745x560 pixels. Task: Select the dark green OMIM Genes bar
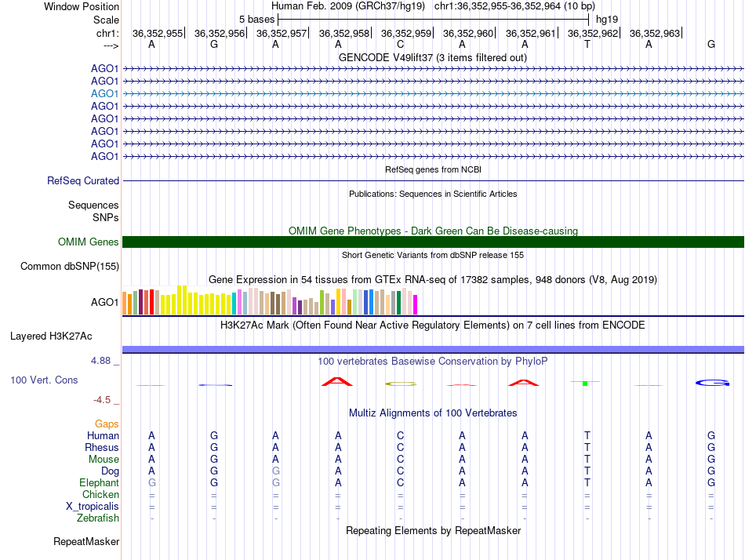[433, 242]
